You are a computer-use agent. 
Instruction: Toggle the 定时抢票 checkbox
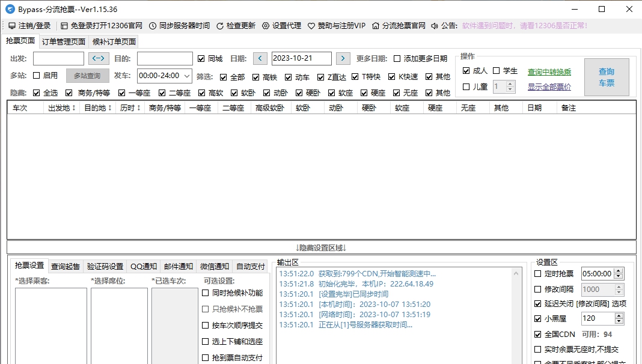point(538,274)
